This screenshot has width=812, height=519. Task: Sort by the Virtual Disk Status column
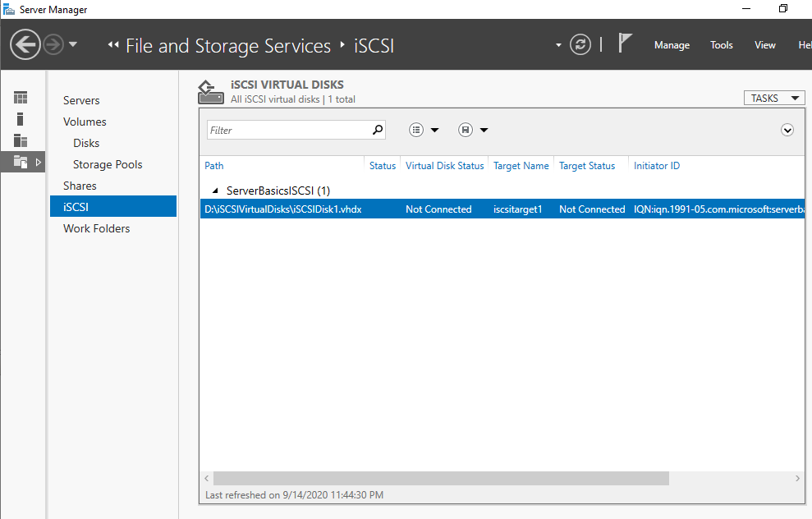click(x=444, y=166)
